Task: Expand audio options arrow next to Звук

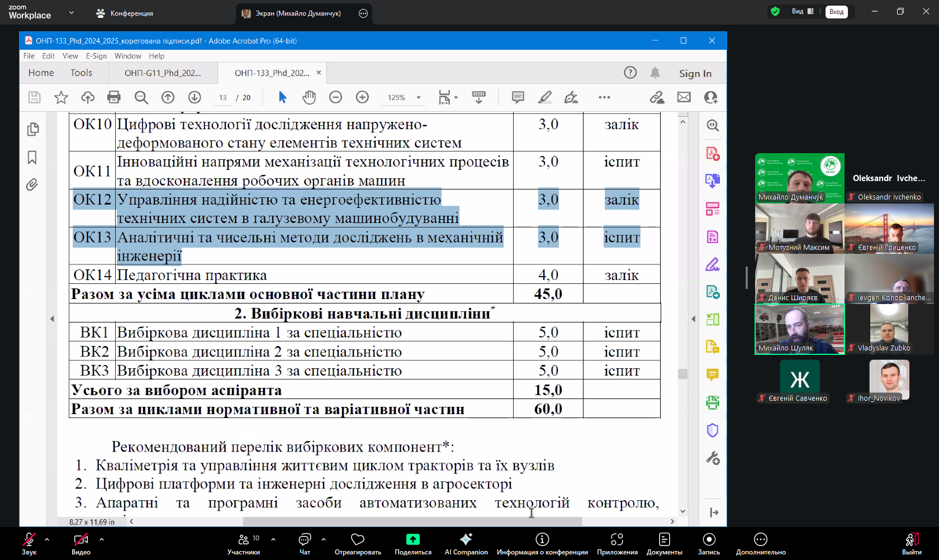Action: coord(47,539)
